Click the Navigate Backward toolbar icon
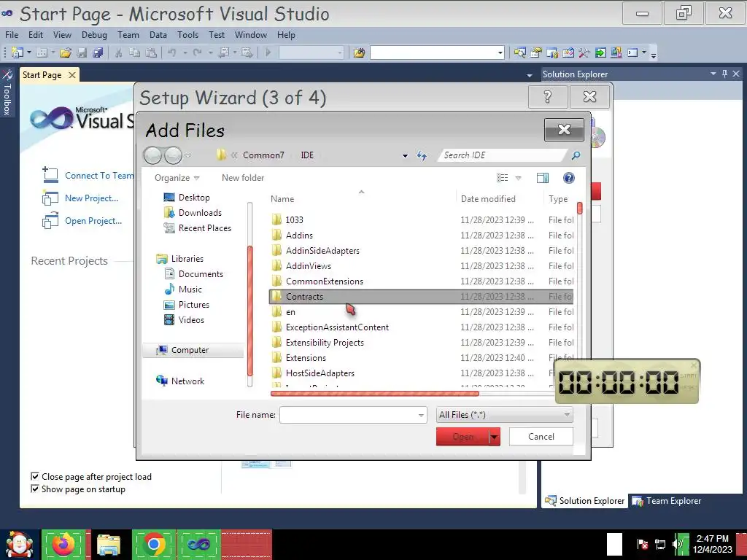The image size is (747, 560). (x=223, y=52)
